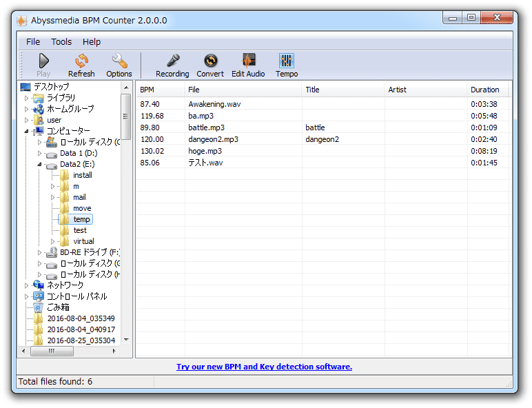
Task: Click the folder tree horizontal scrollbar thumb
Action: (x=52, y=351)
